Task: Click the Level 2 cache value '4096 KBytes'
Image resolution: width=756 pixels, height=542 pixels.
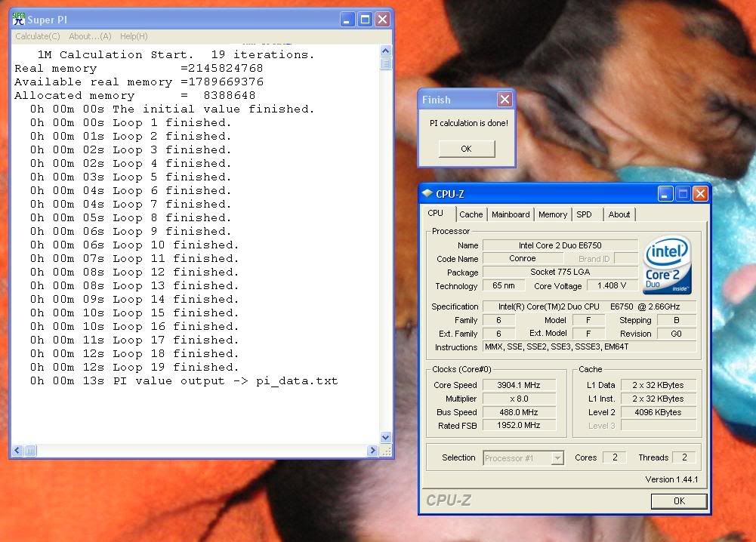Action: click(658, 412)
